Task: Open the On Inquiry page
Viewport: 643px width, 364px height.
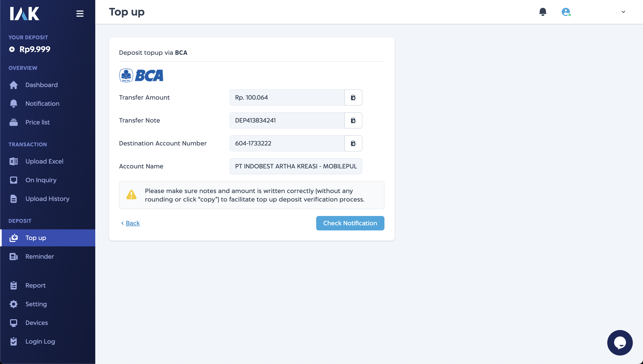Action: (41, 180)
